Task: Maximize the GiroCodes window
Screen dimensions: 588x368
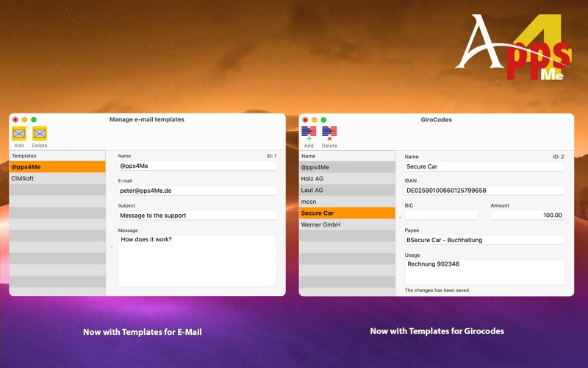Action: [x=323, y=120]
